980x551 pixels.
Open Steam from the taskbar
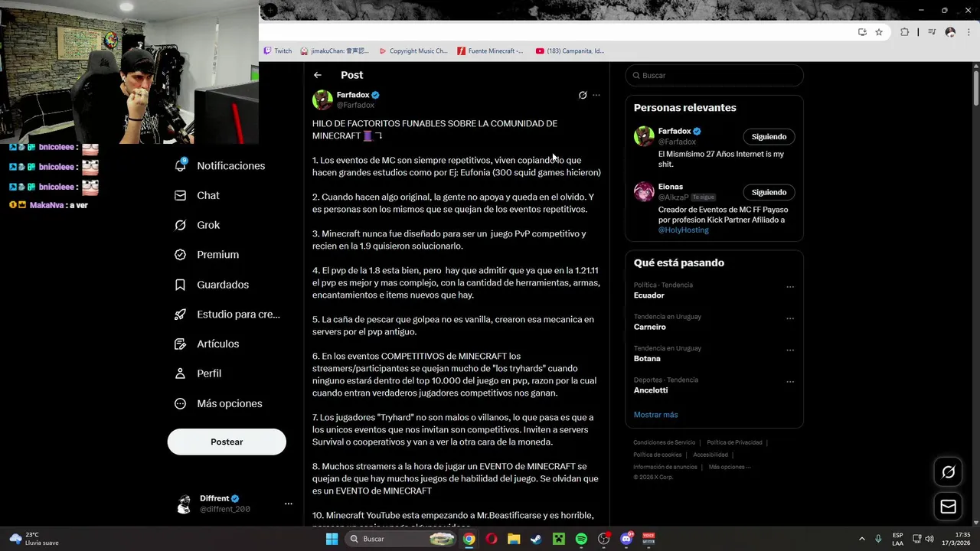pos(536,539)
